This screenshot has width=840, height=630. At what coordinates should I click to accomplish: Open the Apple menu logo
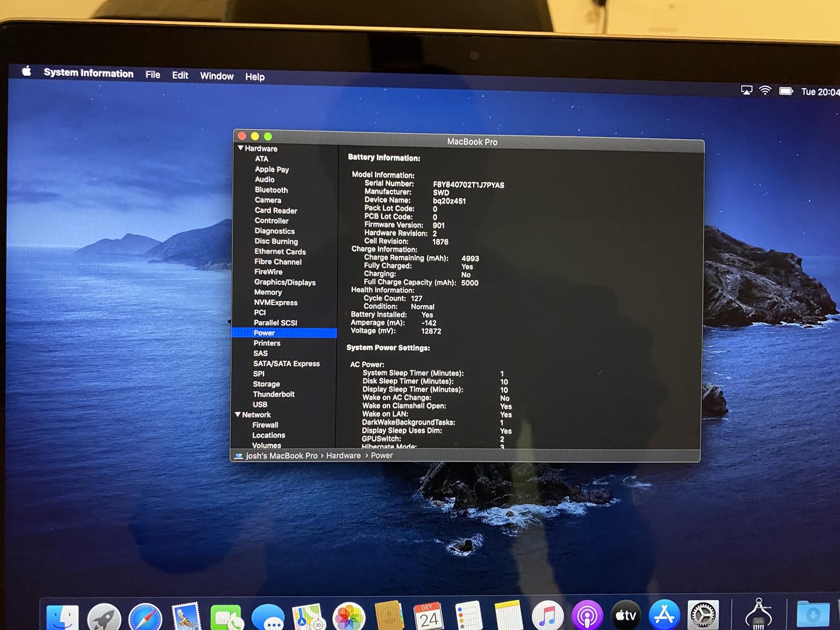[x=26, y=71]
